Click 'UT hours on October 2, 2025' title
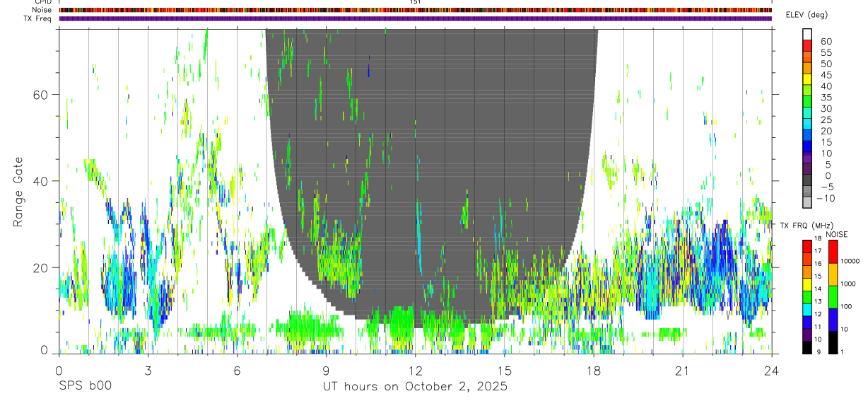 [415, 387]
